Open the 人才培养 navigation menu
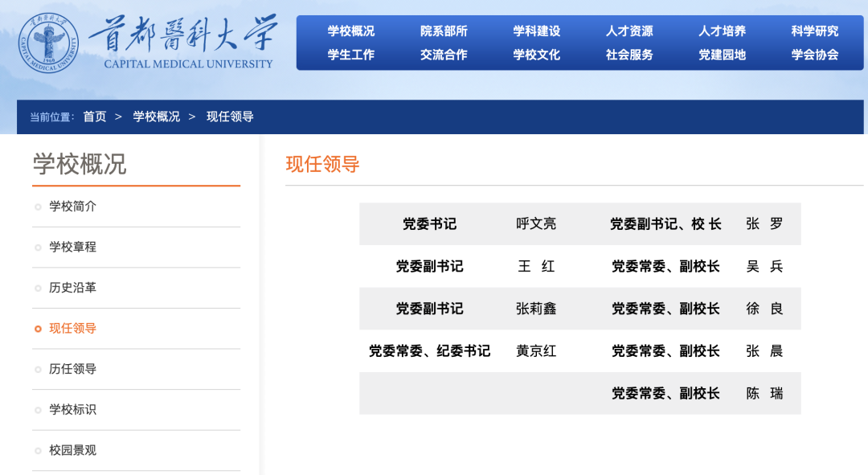Screen dimensions: 868x475 click(x=722, y=31)
